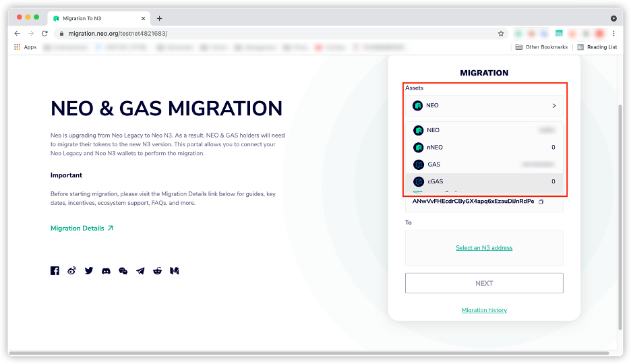
Task: Open the Facebook social icon
Action: tap(55, 270)
